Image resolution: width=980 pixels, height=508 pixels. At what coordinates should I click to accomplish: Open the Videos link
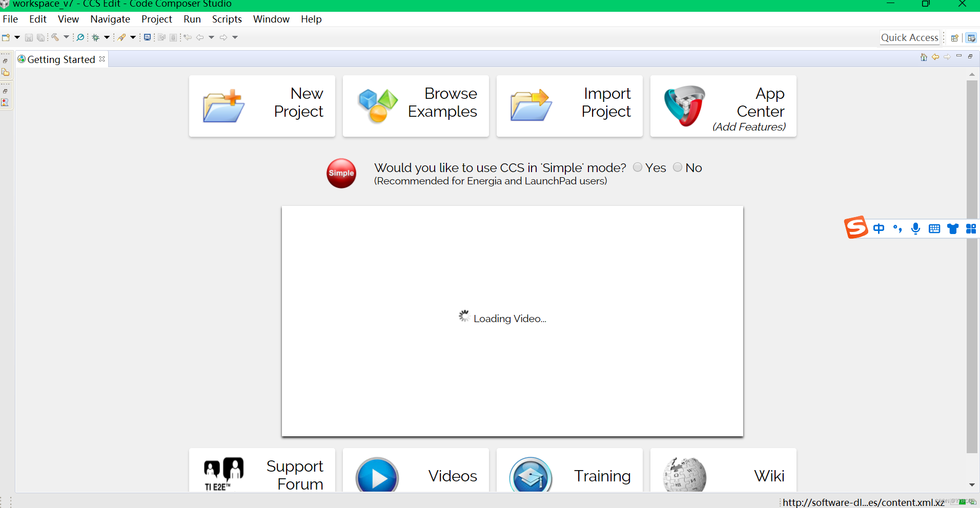[416, 471]
